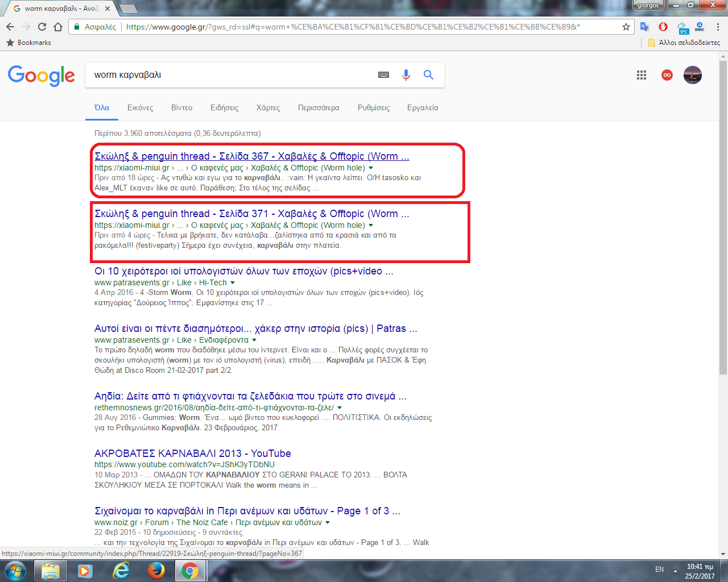Click the search box containing worm καρναβαλι

pyautogui.click(x=227, y=75)
